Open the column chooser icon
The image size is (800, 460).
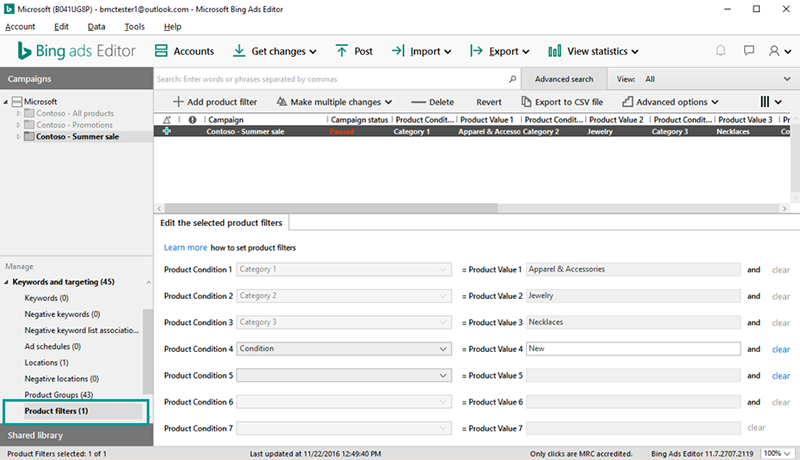pyautogui.click(x=770, y=102)
